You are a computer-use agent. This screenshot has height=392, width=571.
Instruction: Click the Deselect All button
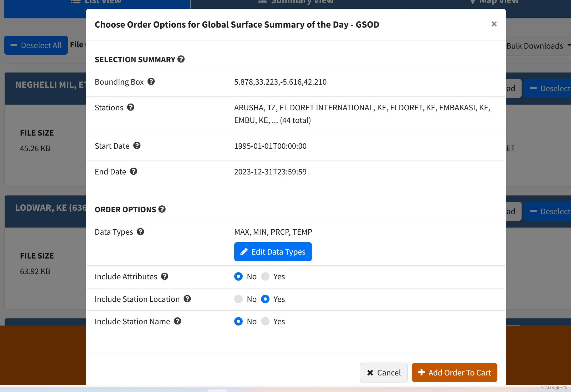click(36, 45)
